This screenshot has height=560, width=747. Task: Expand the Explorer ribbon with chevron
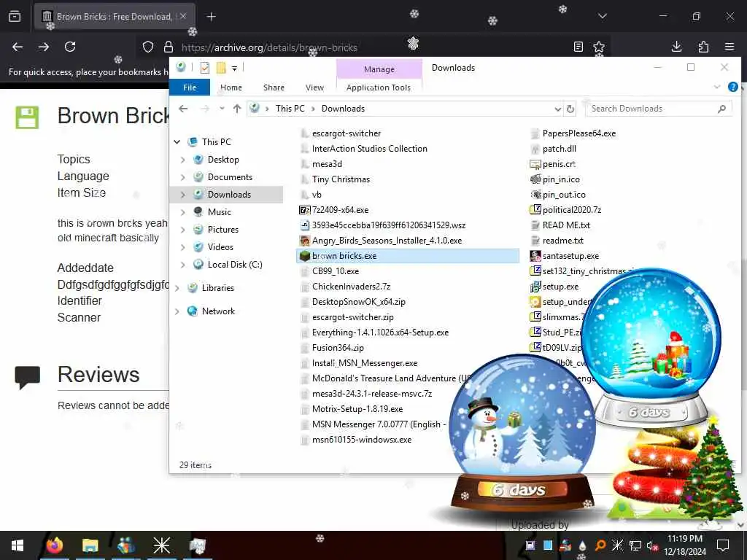click(717, 87)
